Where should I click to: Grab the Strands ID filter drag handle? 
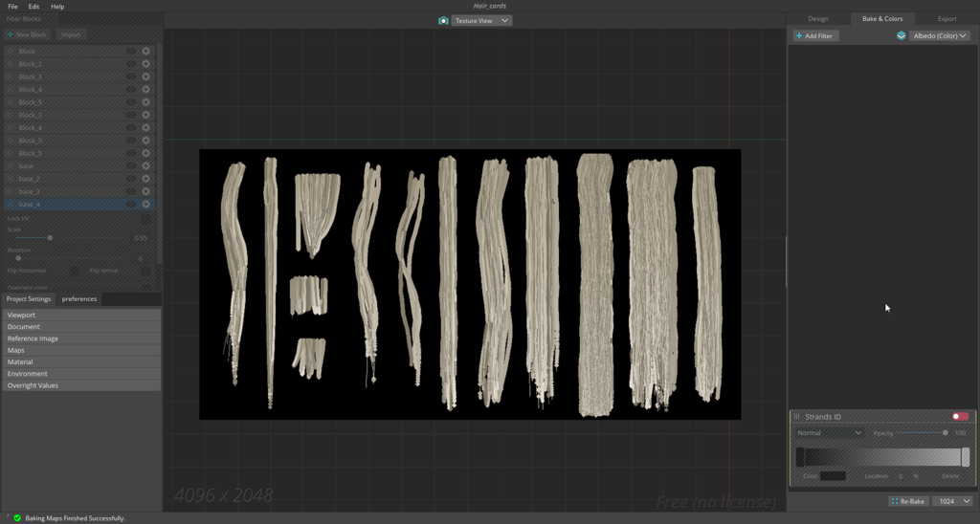(797, 417)
